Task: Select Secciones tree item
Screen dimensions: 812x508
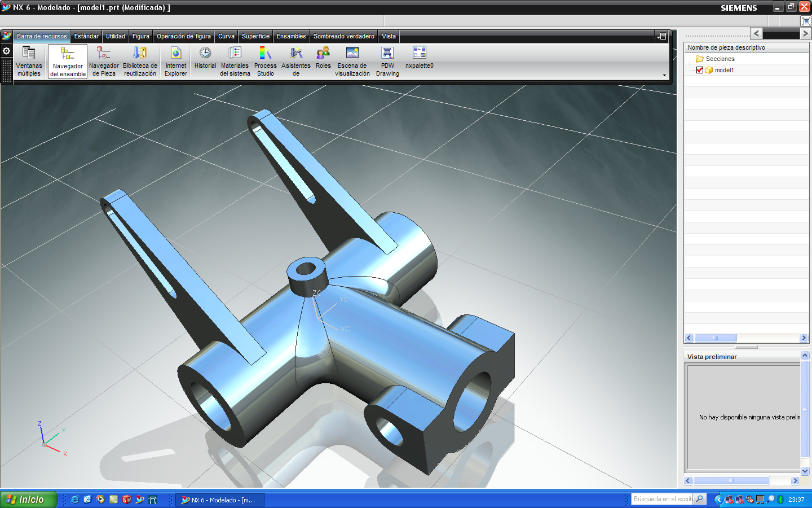Action: [720, 59]
